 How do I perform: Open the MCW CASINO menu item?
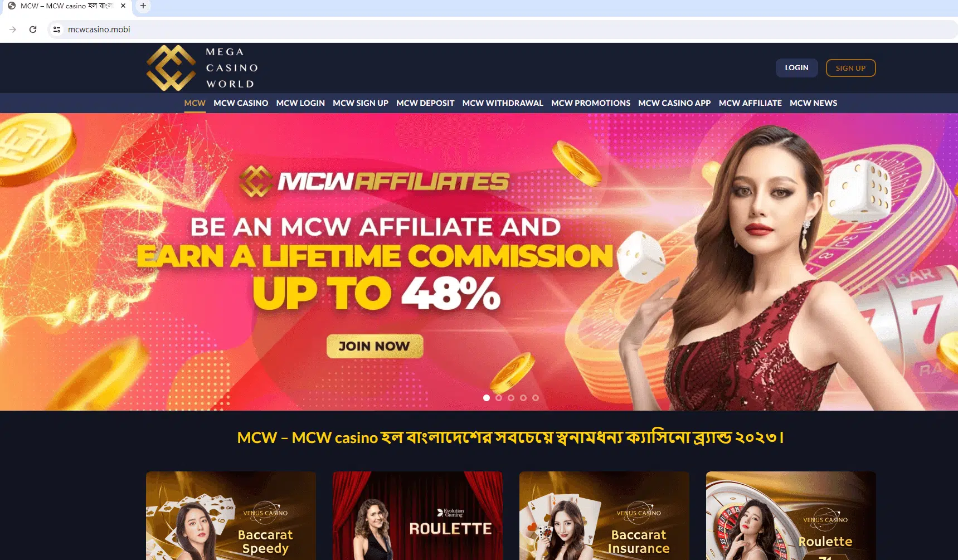point(241,103)
